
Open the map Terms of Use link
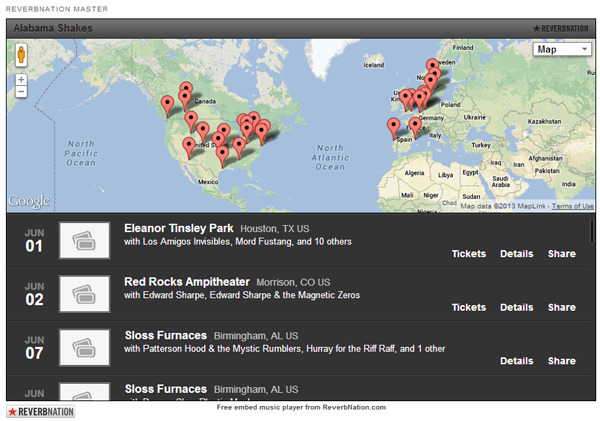(x=572, y=207)
